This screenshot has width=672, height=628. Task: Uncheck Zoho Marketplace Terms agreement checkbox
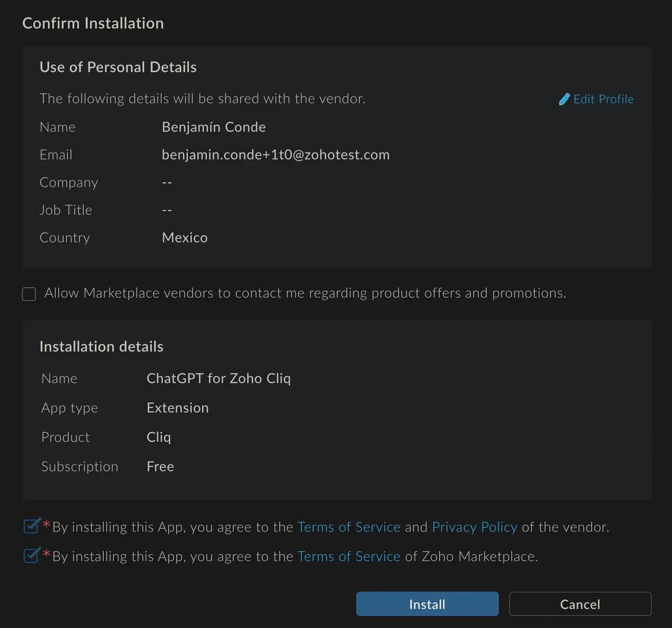[x=32, y=555]
